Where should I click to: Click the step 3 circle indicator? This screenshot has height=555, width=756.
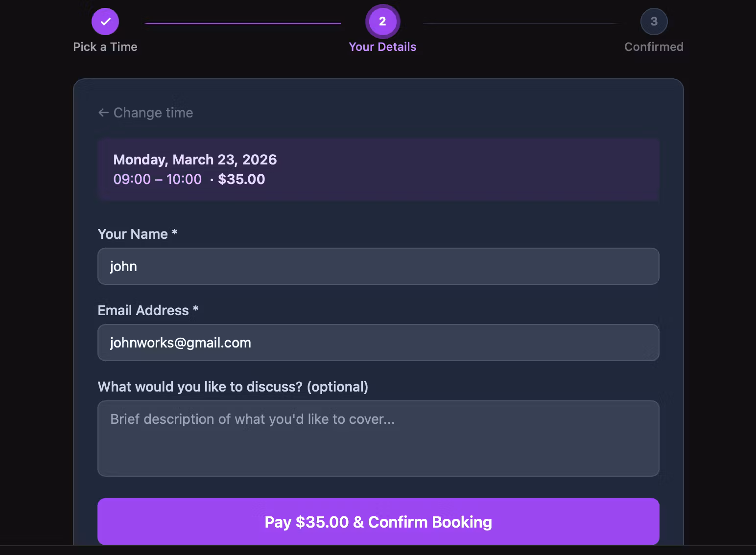pos(654,22)
